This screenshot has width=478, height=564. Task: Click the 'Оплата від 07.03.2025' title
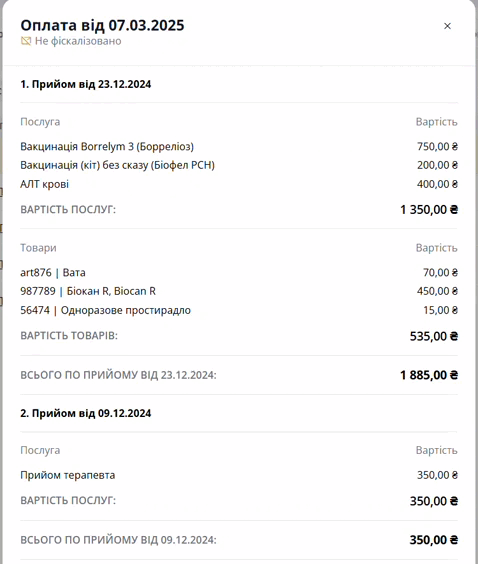click(x=102, y=25)
